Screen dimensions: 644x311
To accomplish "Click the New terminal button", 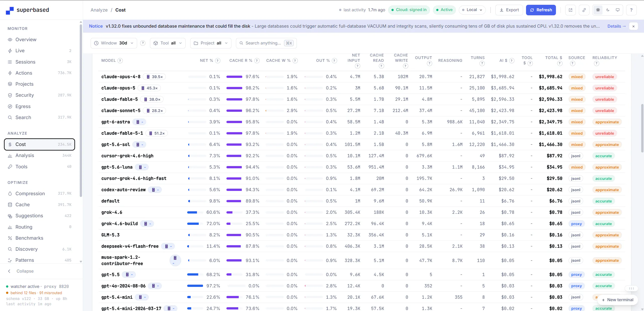I will tap(617, 300).
